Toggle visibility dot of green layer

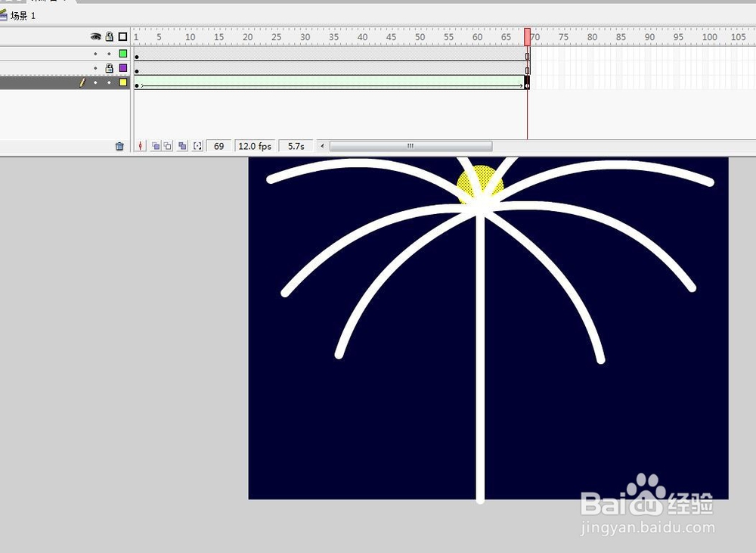95,54
